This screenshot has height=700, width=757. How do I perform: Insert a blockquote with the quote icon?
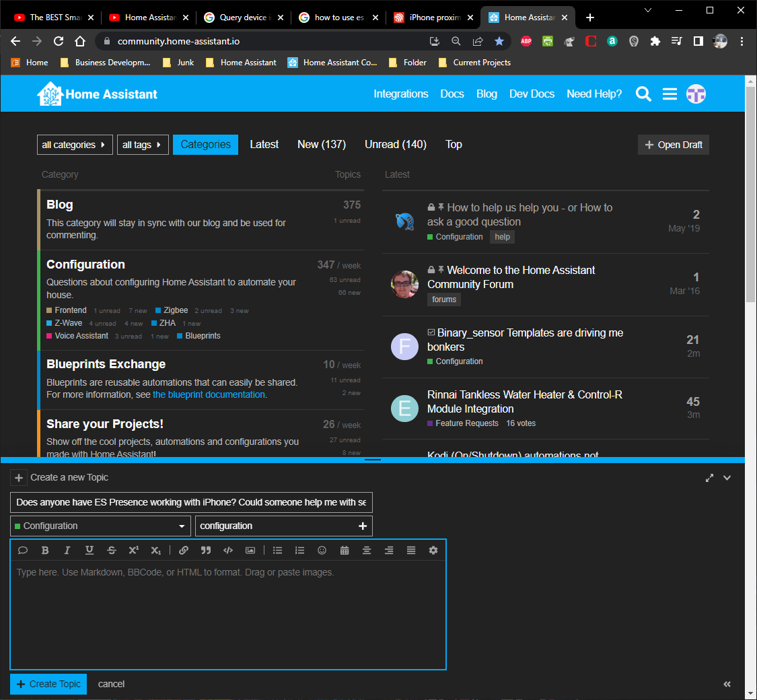[x=206, y=551]
